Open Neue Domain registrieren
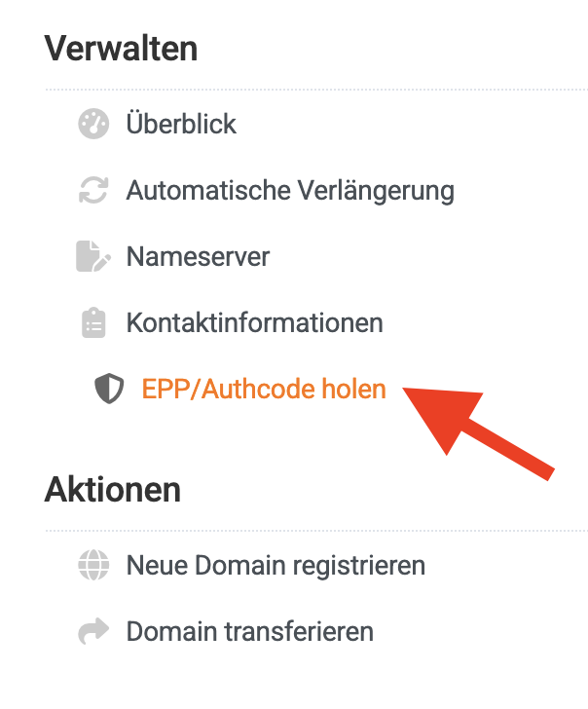 276,565
